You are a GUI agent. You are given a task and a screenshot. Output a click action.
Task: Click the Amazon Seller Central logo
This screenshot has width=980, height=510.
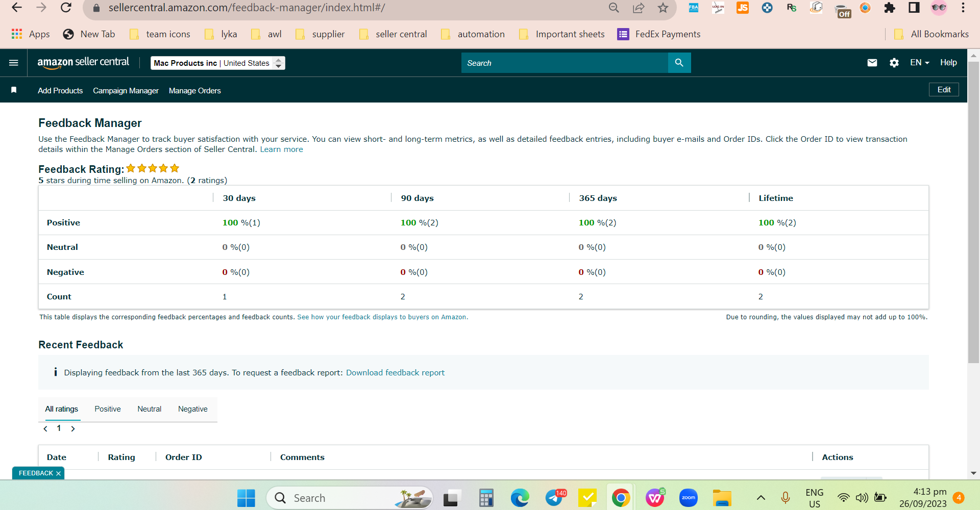click(83, 62)
